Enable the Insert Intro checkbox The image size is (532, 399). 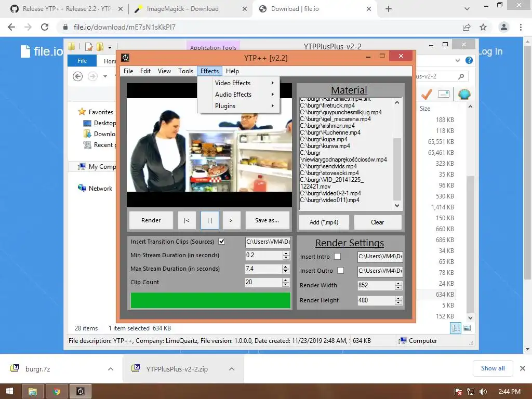point(337,257)
